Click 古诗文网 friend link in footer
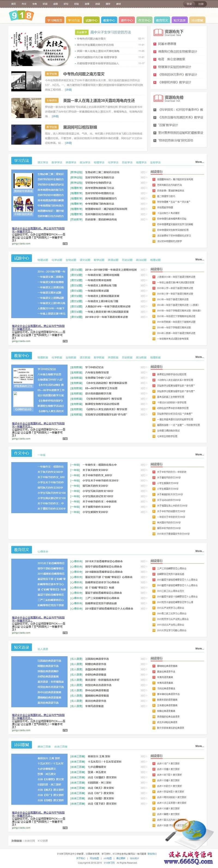Screen dimensions: 218x868 30,841
